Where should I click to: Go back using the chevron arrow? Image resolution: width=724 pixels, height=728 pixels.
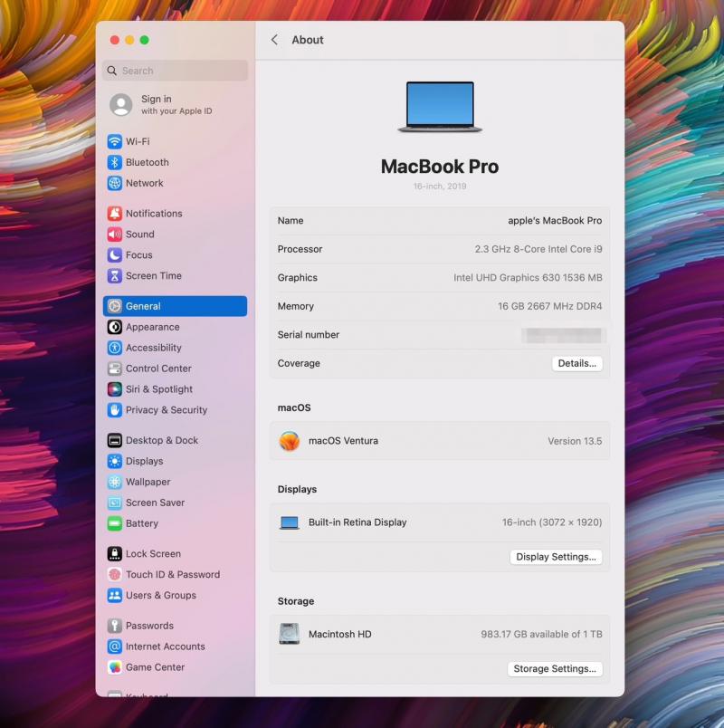tap(275, 40)
